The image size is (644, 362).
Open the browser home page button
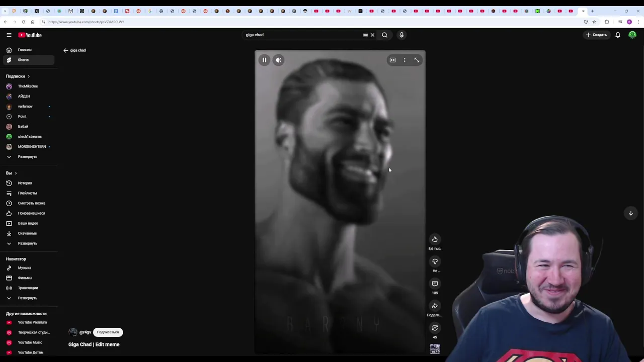pyautogui.click(x=33, y=22)
